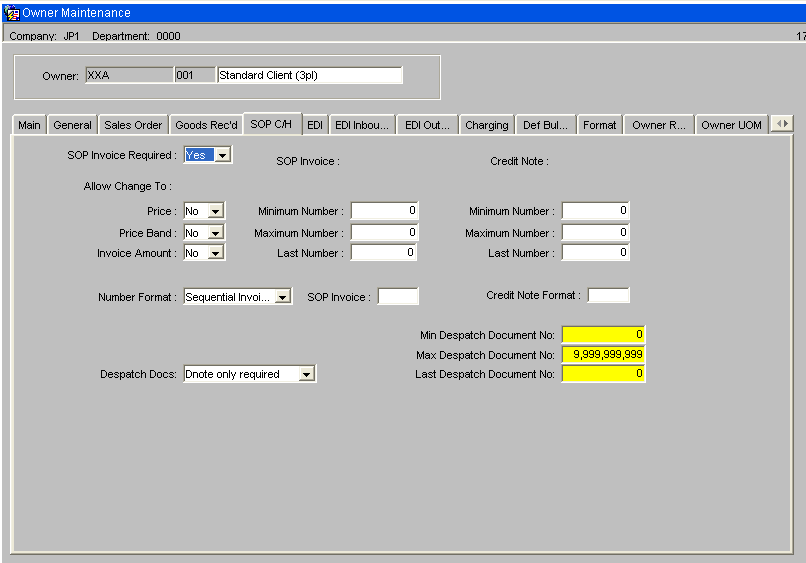Open the Price dropdown
Screen dimensions: 806x563
click(215, 211)
